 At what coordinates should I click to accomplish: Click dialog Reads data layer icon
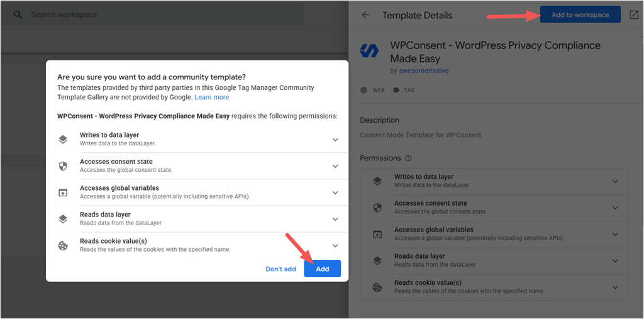(63, 219)
